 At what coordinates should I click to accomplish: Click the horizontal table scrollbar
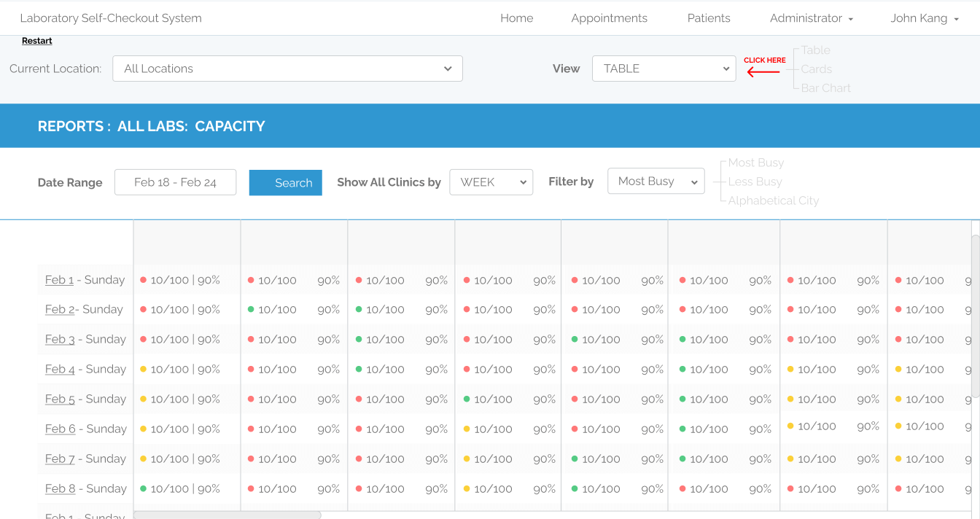pyautogui.click(x=227, y=515)
